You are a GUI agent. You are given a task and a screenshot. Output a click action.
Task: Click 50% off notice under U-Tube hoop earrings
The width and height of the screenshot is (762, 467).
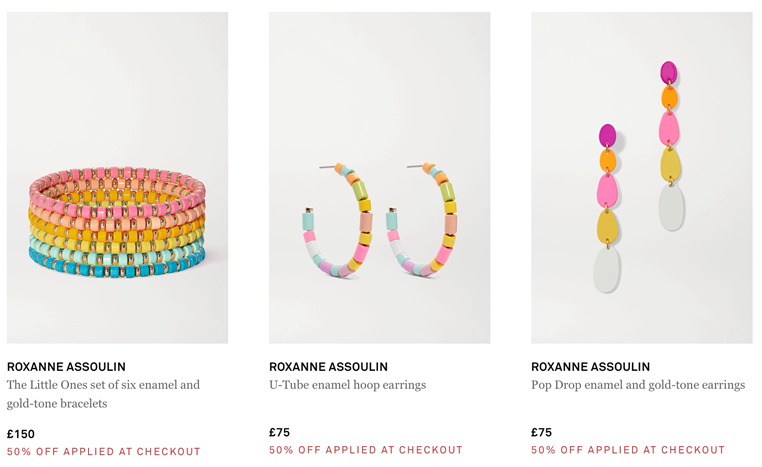coord(366,450)
